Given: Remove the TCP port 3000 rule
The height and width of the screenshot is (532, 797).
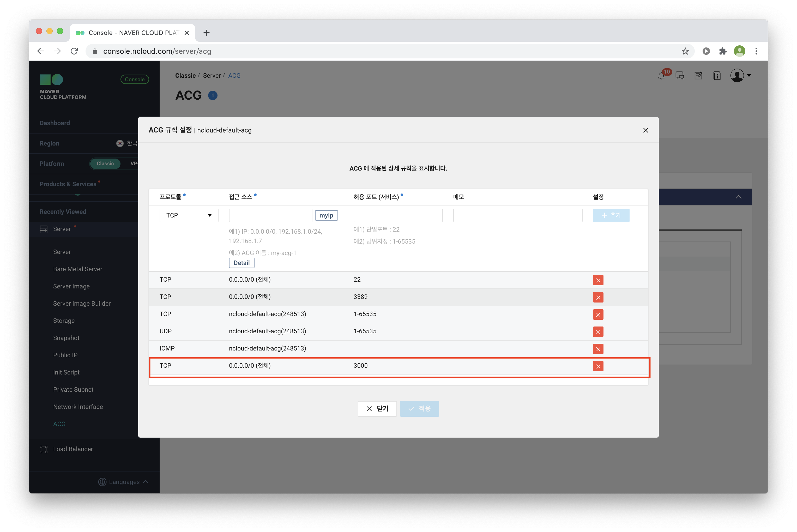Looking at the screenshot, I should 598,366.
